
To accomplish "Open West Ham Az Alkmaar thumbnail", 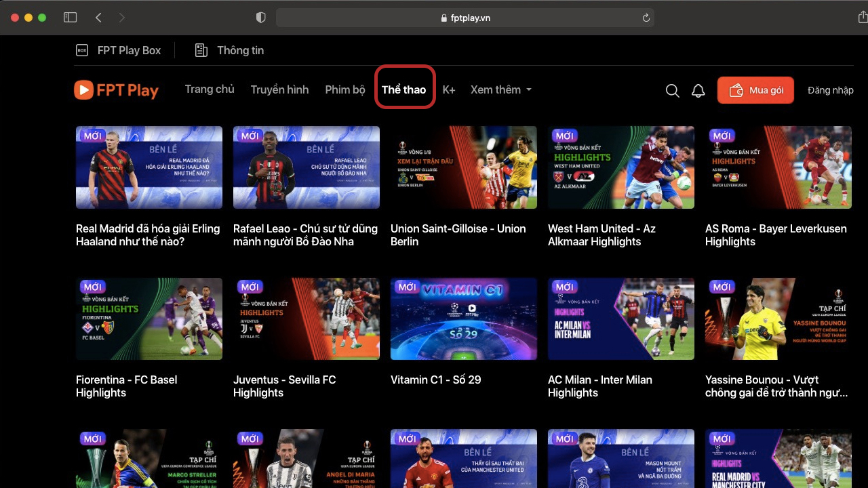I will 621,167.
